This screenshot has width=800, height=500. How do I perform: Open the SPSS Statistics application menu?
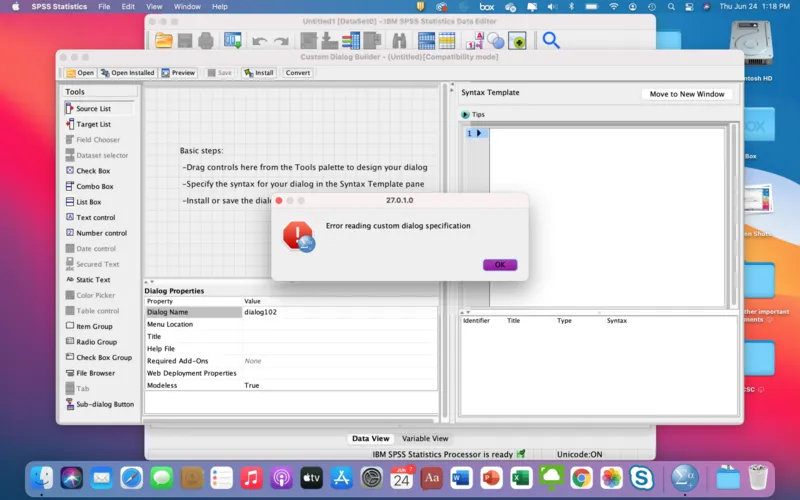tap(59, 7)
